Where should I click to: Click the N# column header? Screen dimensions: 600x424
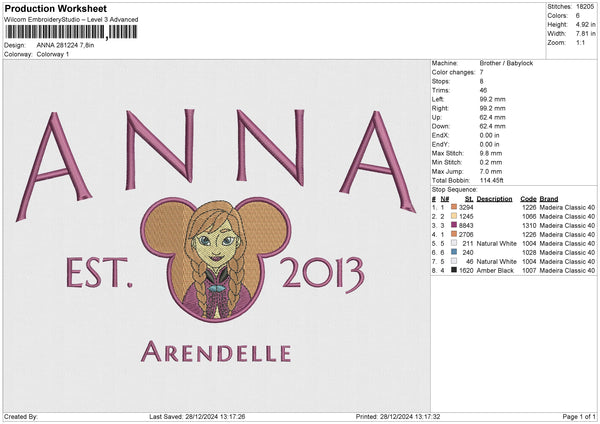pos(445,199)
